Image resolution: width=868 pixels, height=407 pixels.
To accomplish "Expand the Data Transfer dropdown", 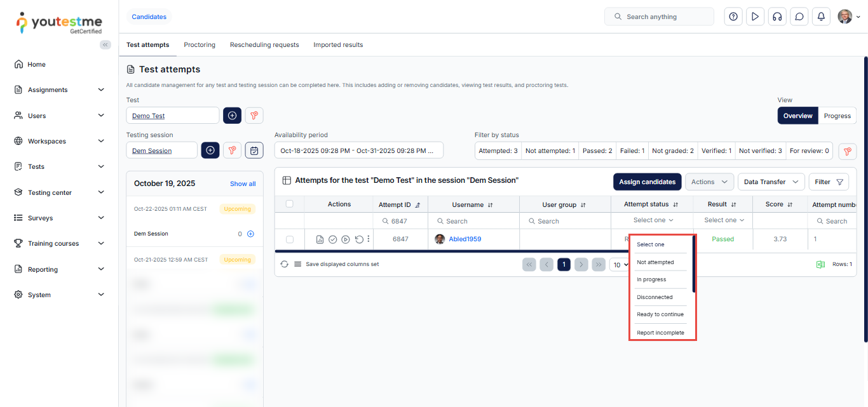I will (771, 182).
